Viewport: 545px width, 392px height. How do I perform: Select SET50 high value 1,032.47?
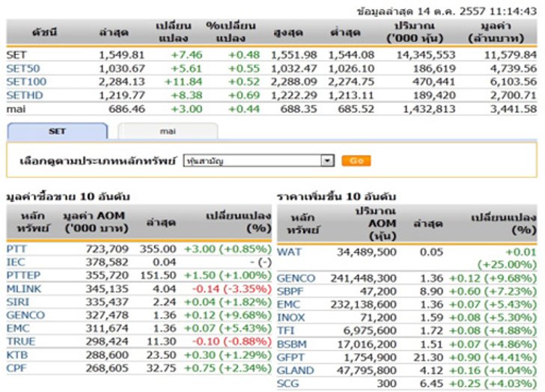coord(294,68)
